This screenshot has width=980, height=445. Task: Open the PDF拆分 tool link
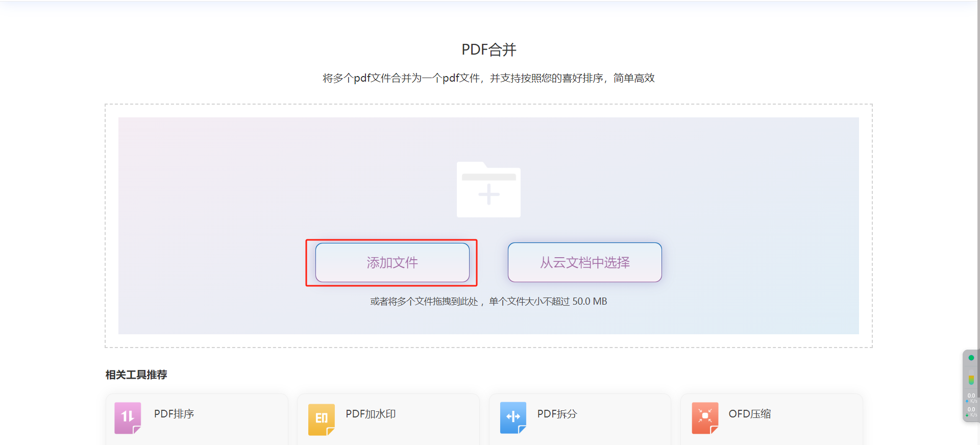tap(557, 414)
